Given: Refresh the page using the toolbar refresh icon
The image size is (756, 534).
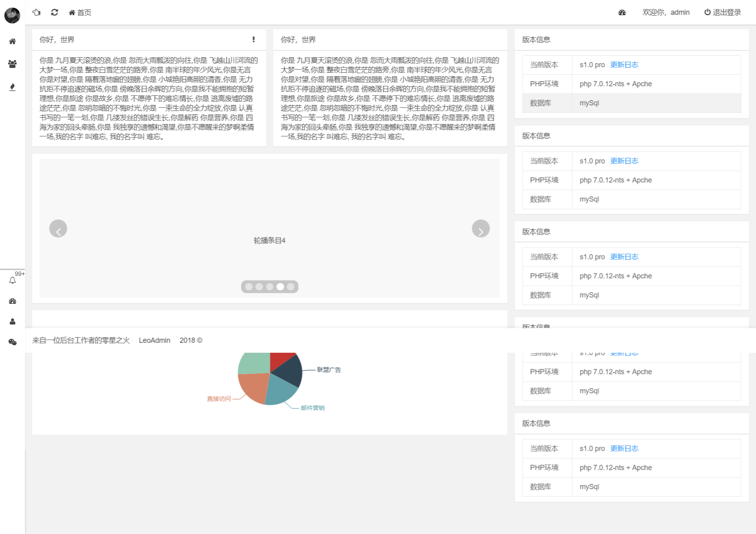Looking at the screenshot, I should click(54, 12).
